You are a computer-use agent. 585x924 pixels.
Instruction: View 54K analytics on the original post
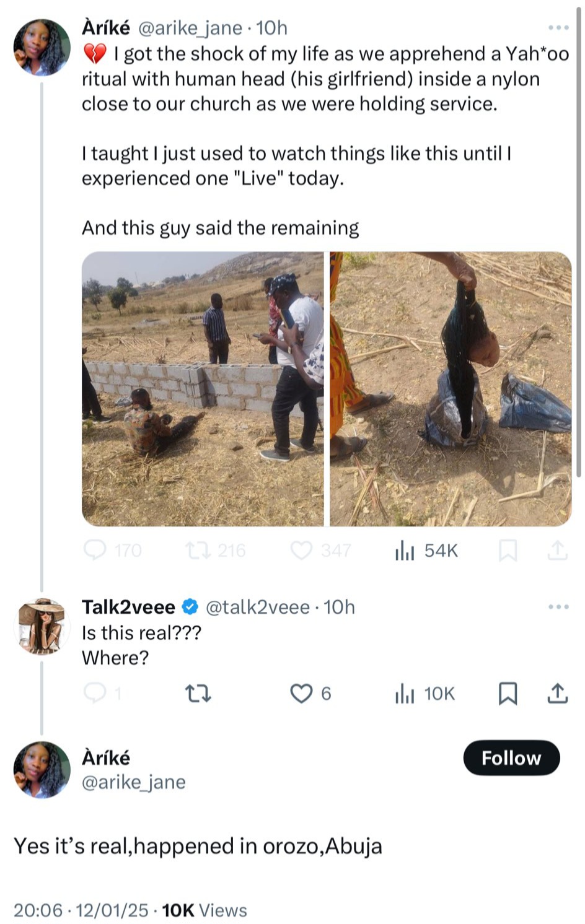(x=426, y=551)
